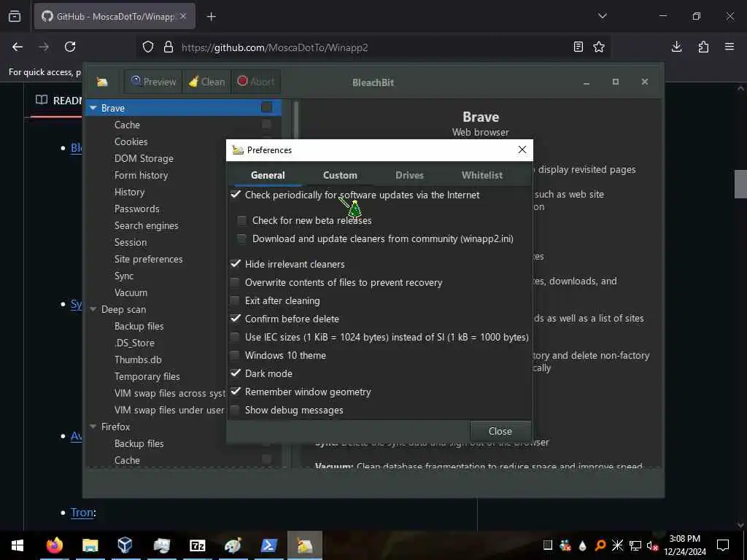The image size is (747, 560).
Task: Open the Drives preferences tab
Action: click(x=410, y=175)
